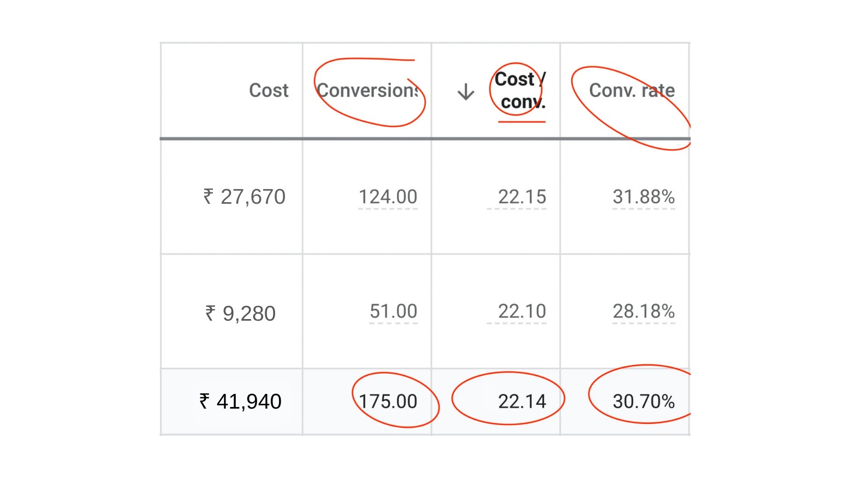Sort by the Cost column header

click(x=269, y=90)
